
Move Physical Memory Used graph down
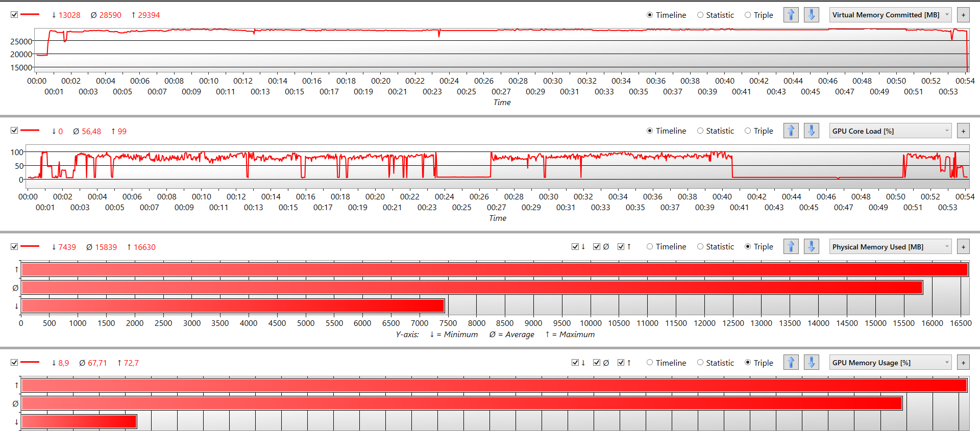pyautogui.click(x=812, y=246)
